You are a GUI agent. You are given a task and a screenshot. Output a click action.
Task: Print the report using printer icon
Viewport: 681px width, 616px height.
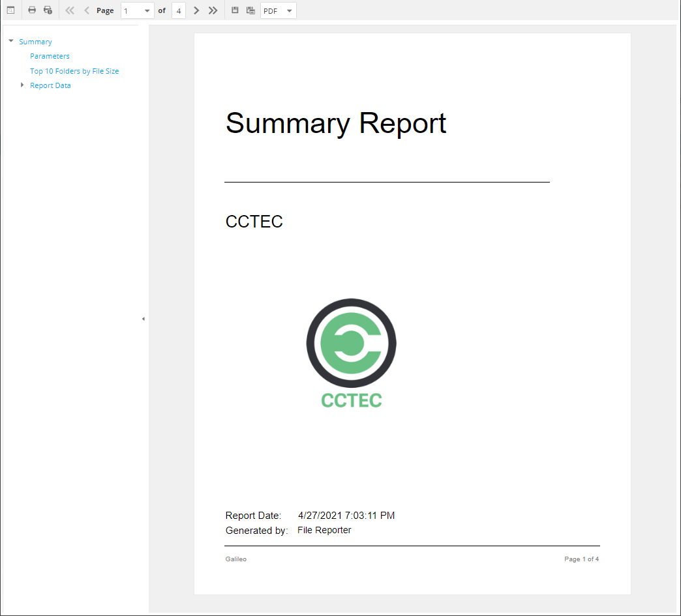(x=32, y=10)
